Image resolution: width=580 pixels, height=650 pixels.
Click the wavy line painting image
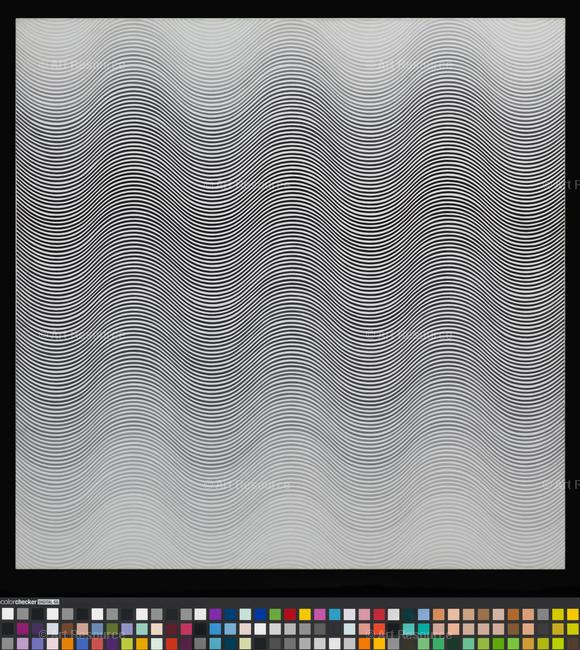point(290,293)
